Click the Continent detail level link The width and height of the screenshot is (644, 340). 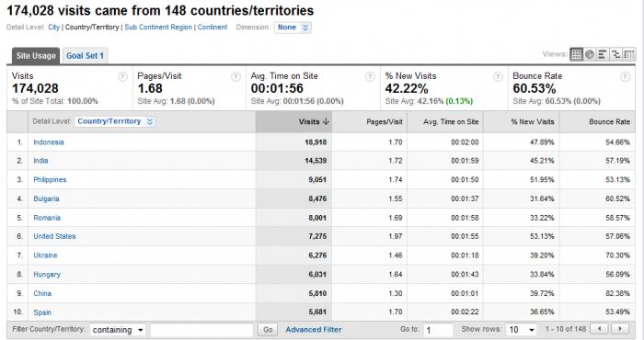point(213,27)
